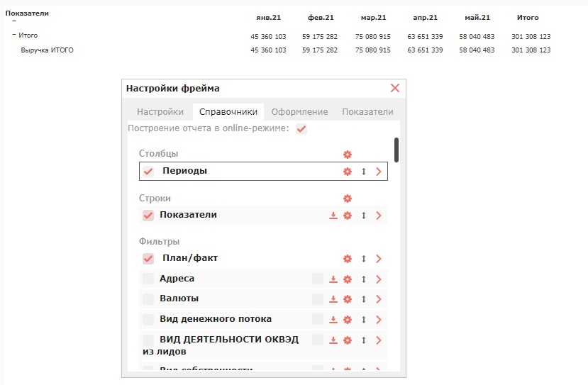588x385 pixels.
Task: Click the move arrows icon on План/факт row
Action: click(x=363, y=259)
